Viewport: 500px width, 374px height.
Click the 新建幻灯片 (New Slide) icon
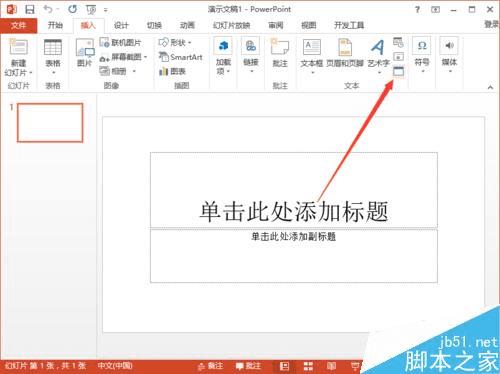pos(18,47)
